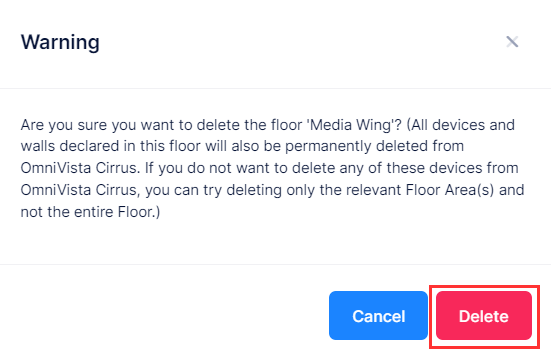Select Delete to remove floor permanently
The width and height of the screenshot is (551, 362).
coord(484,316)
